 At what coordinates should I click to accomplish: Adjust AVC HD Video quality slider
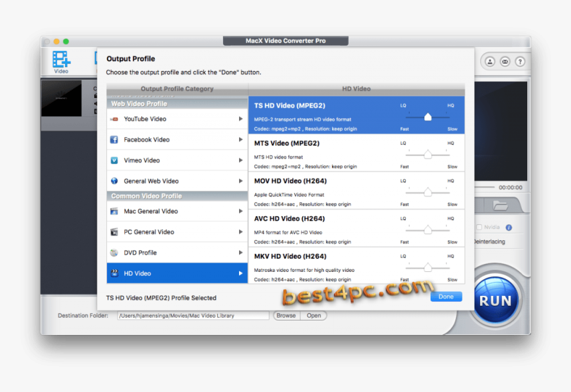click(428, 230)
